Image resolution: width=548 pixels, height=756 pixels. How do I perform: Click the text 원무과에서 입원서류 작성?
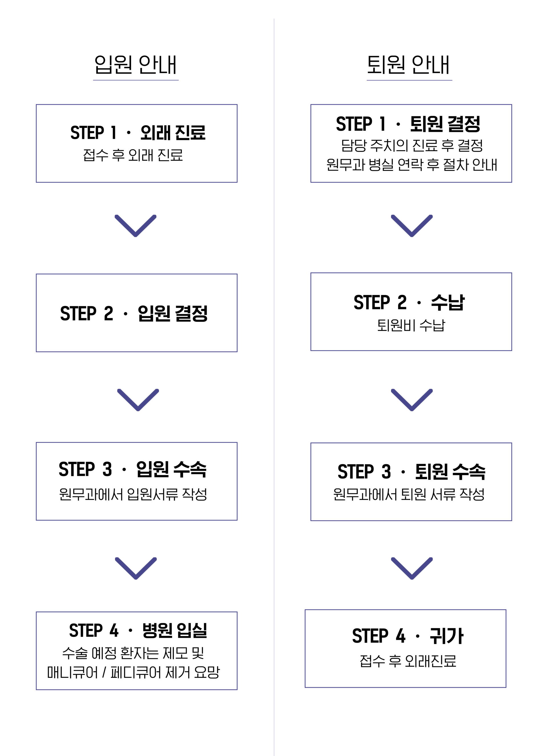pyautogui.click(x=133, y=494)
